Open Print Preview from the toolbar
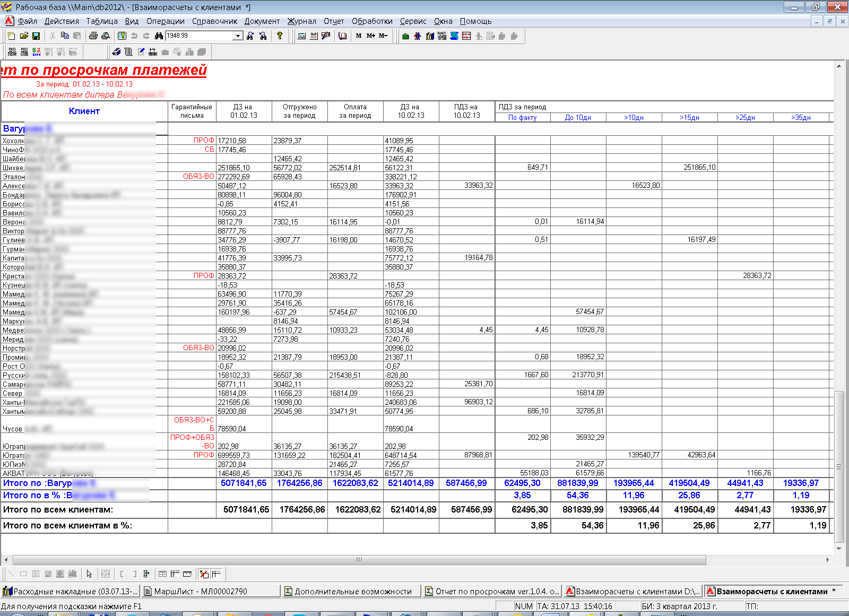Viewport: 849px width, 616px height. coord(106,36)
